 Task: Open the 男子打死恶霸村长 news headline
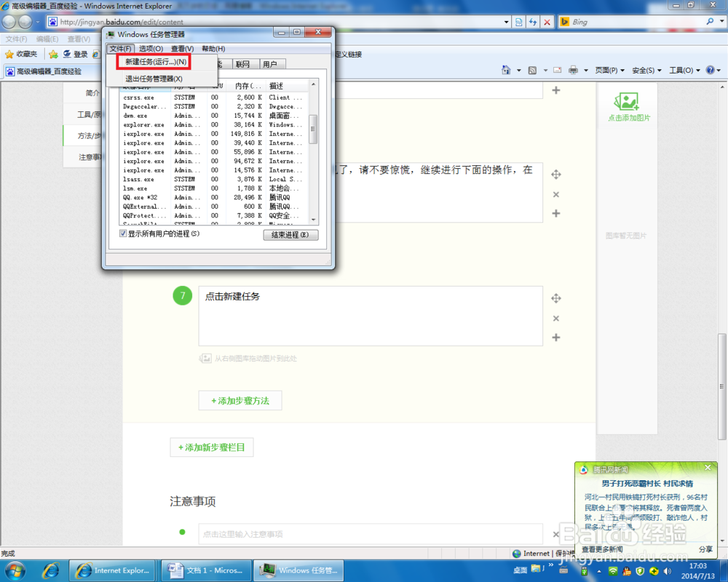point(647,484)
